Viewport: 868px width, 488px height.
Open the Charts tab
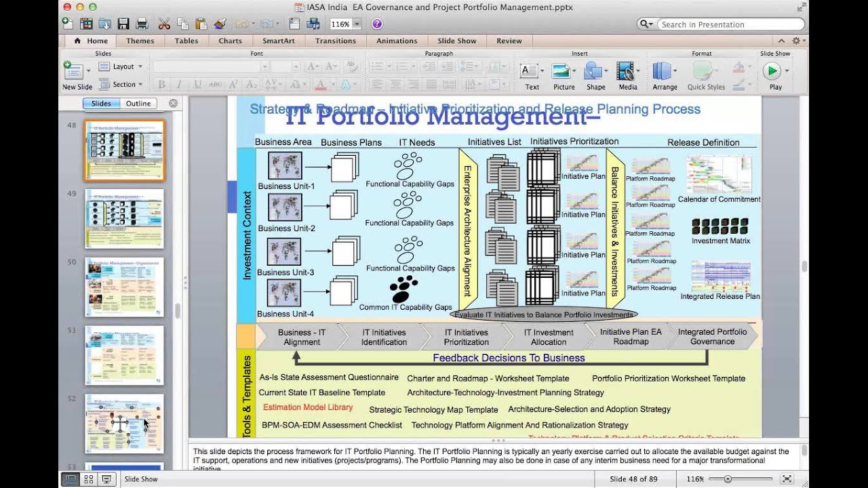(231, 41)
